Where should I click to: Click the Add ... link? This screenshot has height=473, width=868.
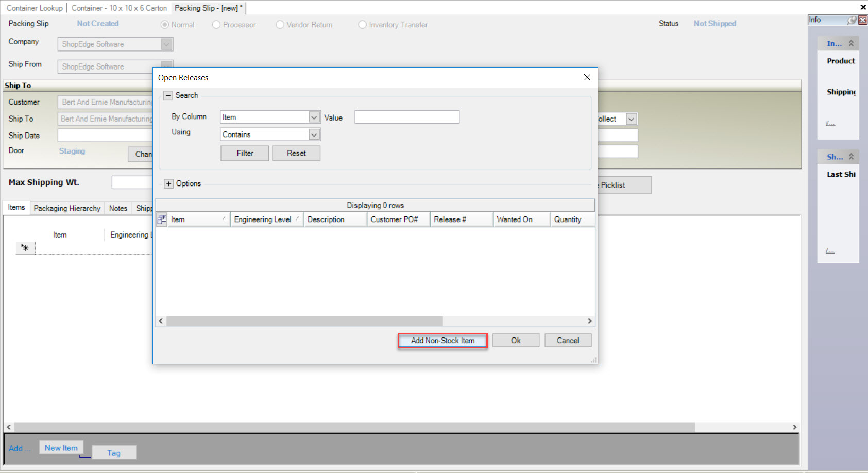pyautogui.click(x=20, y=448)
